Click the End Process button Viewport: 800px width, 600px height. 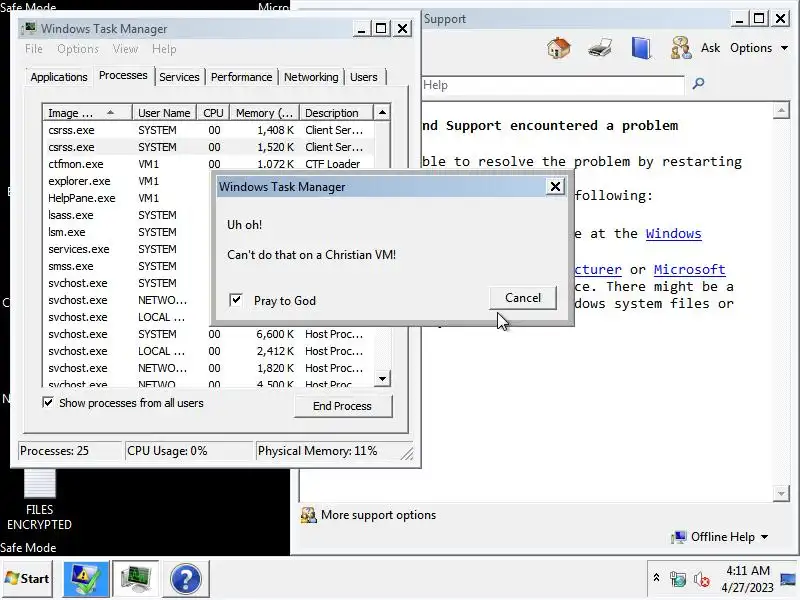click(342, 406)
